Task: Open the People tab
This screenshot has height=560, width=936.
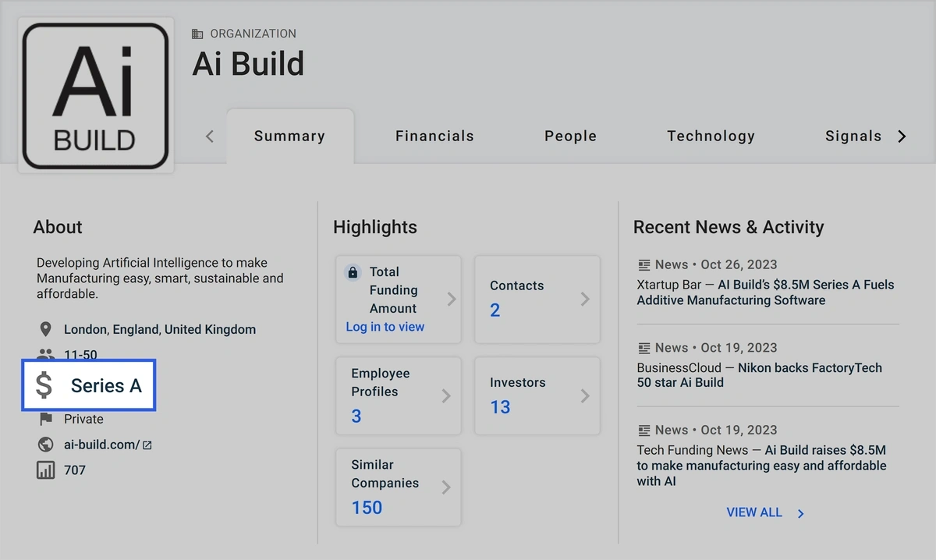Action: [x=570, y=136]
